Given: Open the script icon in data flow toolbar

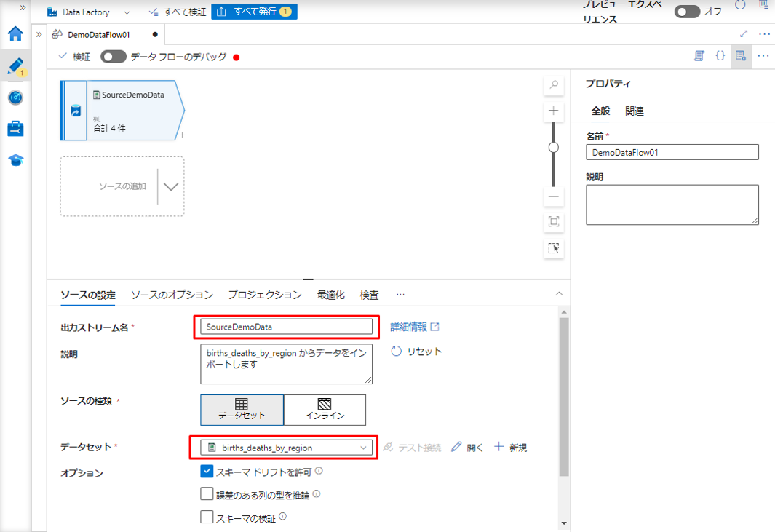Looking at the screenshot, I should click(x=699, y=56).
